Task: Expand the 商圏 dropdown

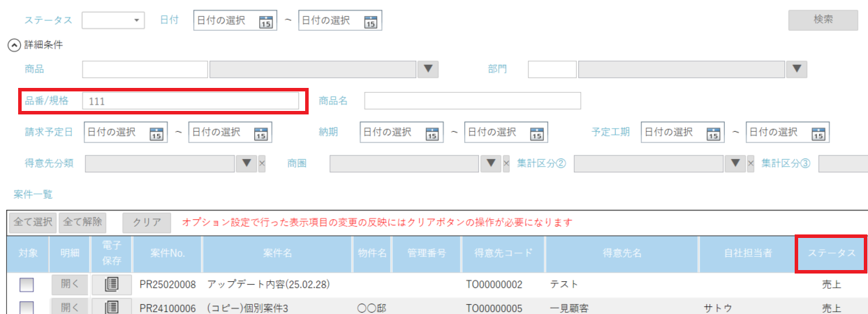Action: point(491,164)
